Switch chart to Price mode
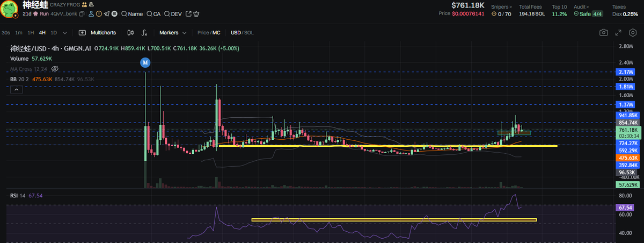This screenshot has height=243, width=644. coord(203,33)
